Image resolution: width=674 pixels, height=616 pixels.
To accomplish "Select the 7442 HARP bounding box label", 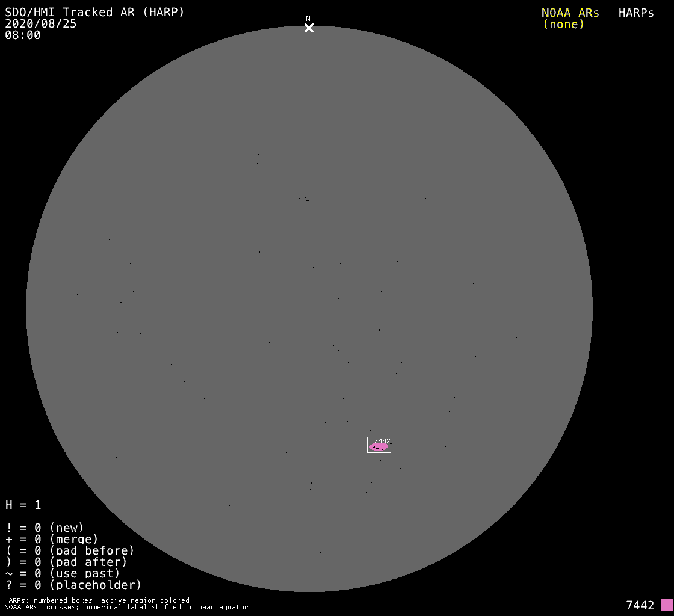I will pos(382,441).
